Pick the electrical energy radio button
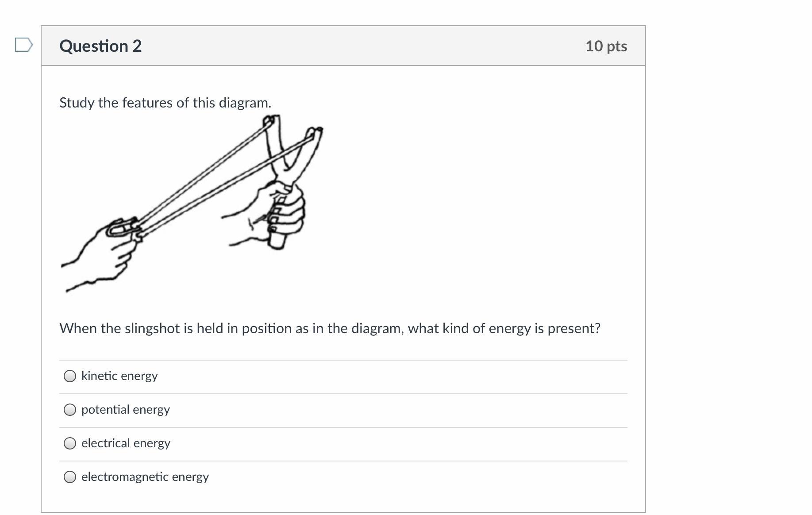812x515 pixels. pos(70,443)
